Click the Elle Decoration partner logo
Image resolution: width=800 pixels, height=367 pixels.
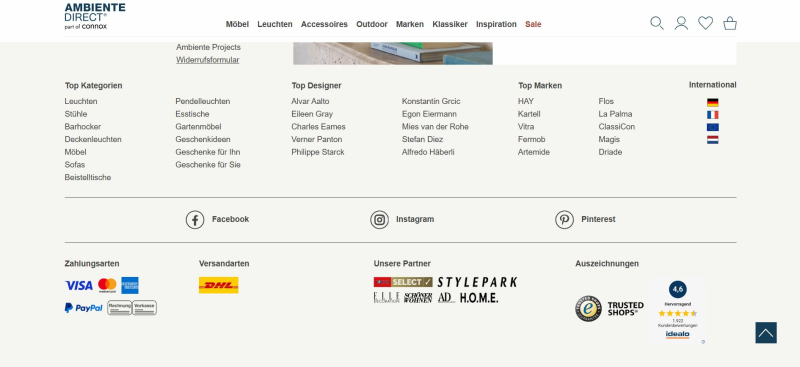pyautogui.click(x=386, y=298)
